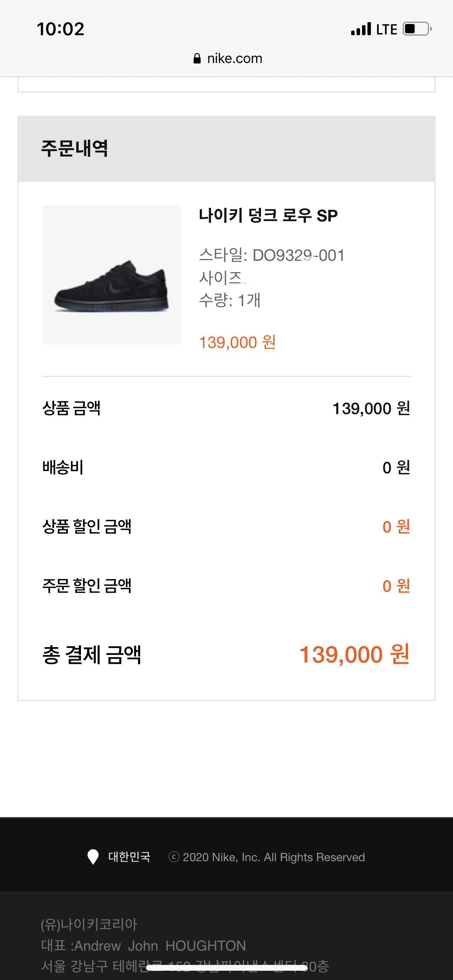Select the 대한민국 country link
The height and width of the screenshot is (980, 453).
tap(129, 857)
